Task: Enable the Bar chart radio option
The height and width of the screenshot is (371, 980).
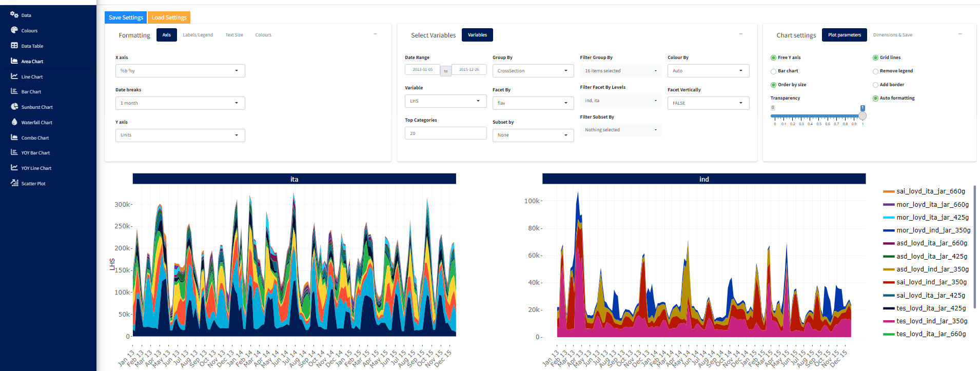Action: click(773, 71)
